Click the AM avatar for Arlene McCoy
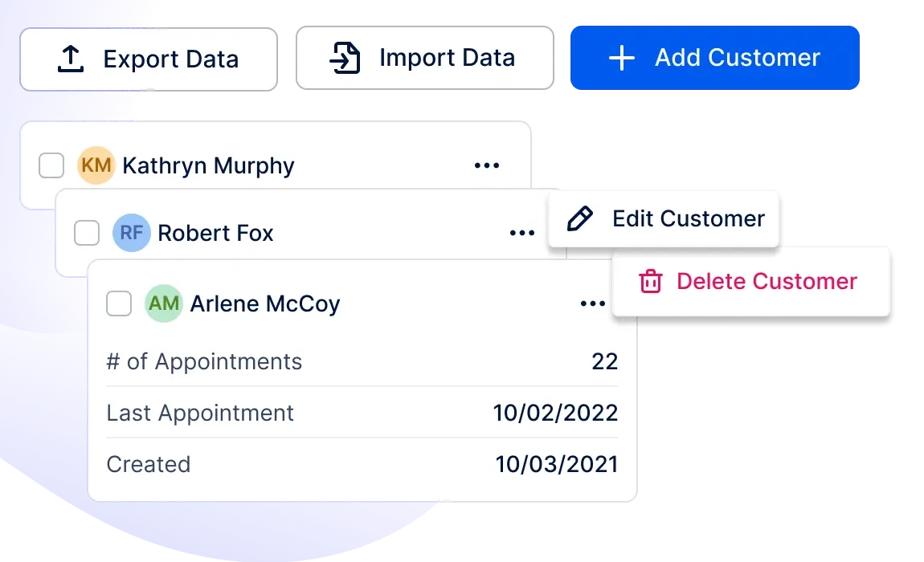924x562 pixels. 164,303
